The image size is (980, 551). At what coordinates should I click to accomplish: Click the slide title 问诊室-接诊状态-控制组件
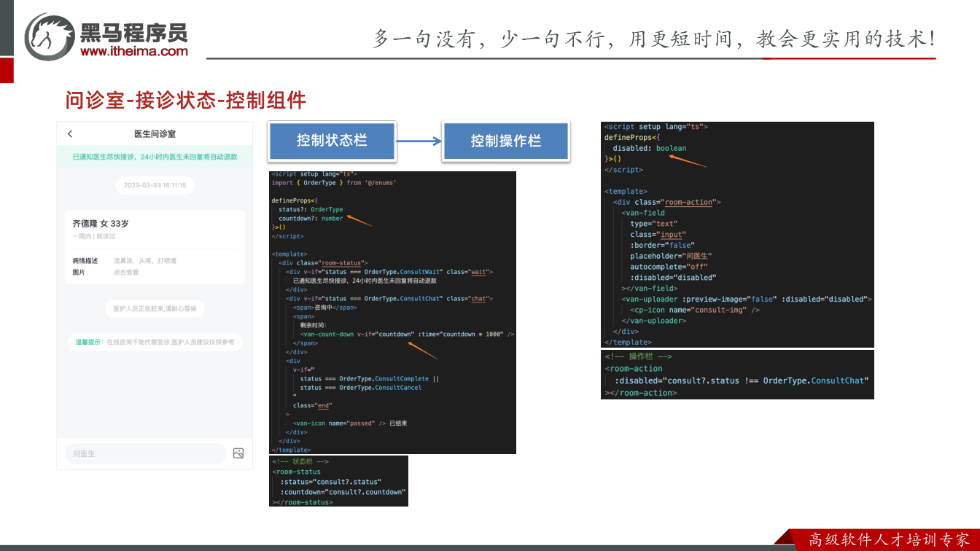(x=186, y=101)
